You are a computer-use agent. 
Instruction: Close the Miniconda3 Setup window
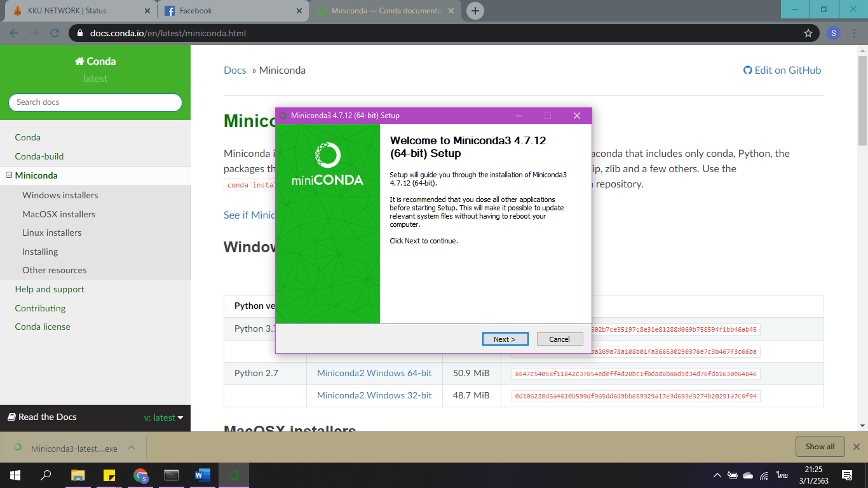[577, 116]
